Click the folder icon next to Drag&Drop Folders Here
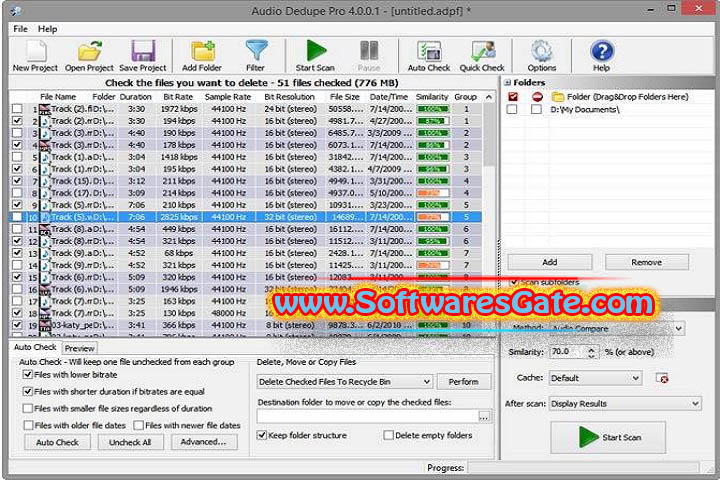Screen dimensions: 720x480 tap(558, 96)
